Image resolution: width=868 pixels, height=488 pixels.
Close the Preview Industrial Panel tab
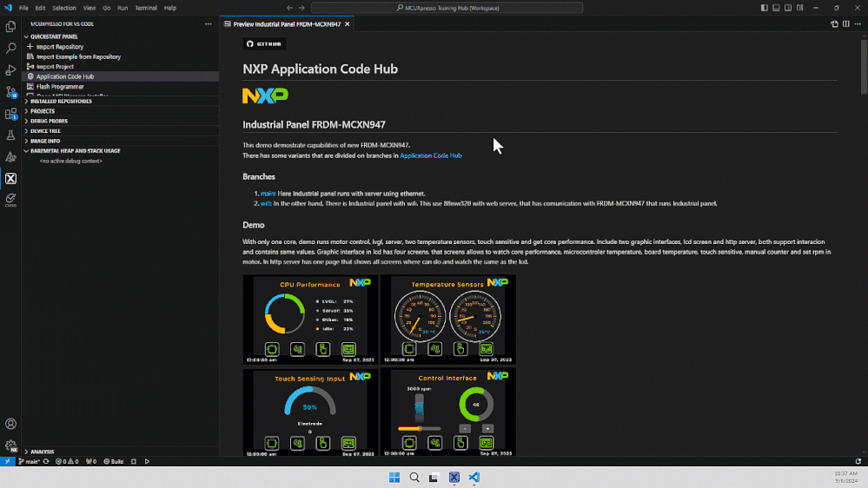(x=347, y=23)
